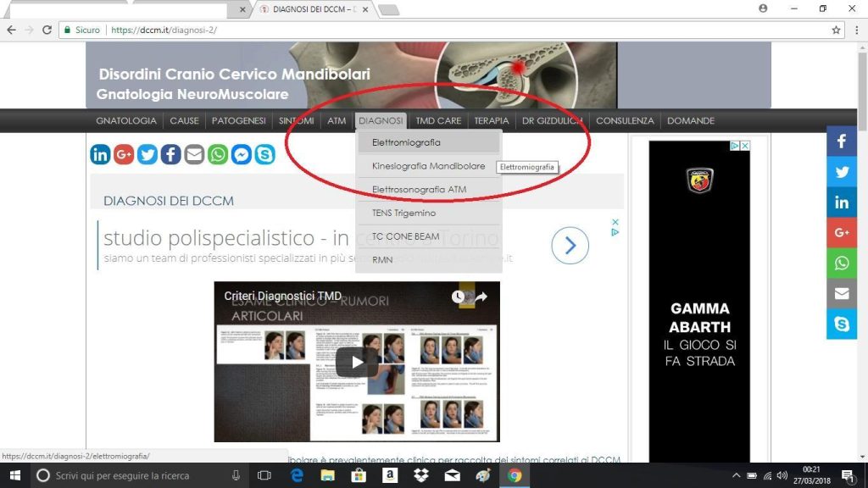The image size is (868, 488).
Task: Open the DOMANDE menu item
Action: point(691,120)
